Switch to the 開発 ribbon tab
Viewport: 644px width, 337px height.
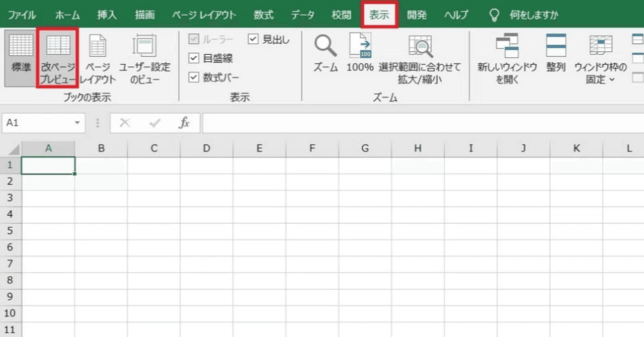[417, 15]
